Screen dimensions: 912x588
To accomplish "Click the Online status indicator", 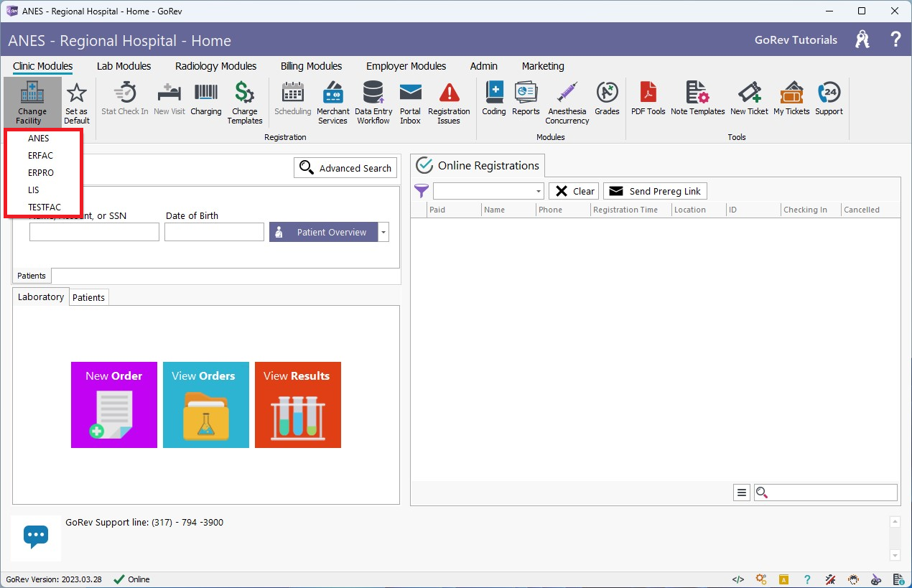I will tap(132, 579).
